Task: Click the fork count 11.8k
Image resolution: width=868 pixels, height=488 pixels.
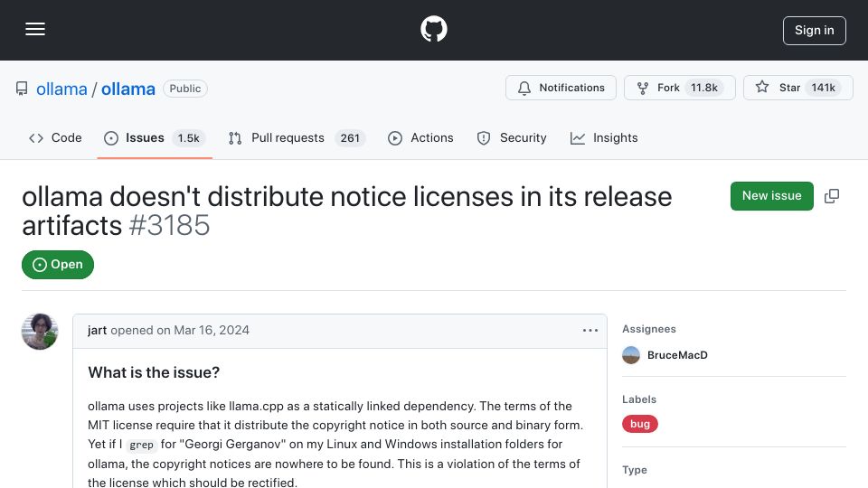Action: pyautogui.click(x=704, y=88)
